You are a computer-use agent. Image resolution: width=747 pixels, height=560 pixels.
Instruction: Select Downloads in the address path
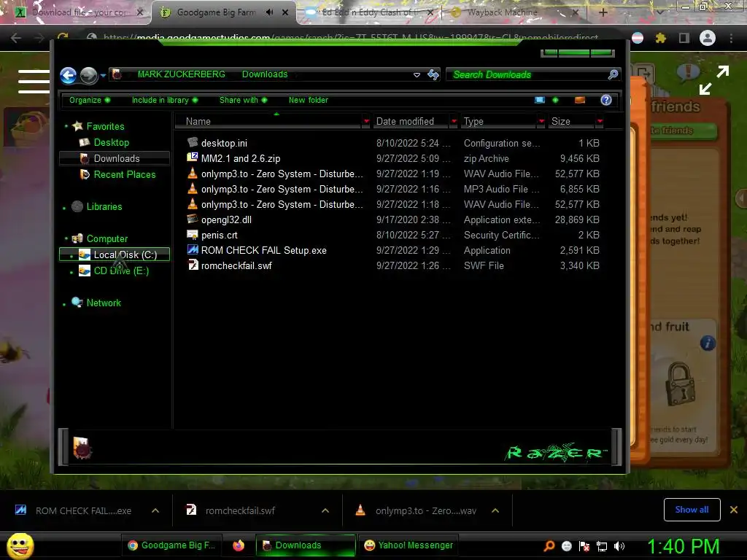265,74
